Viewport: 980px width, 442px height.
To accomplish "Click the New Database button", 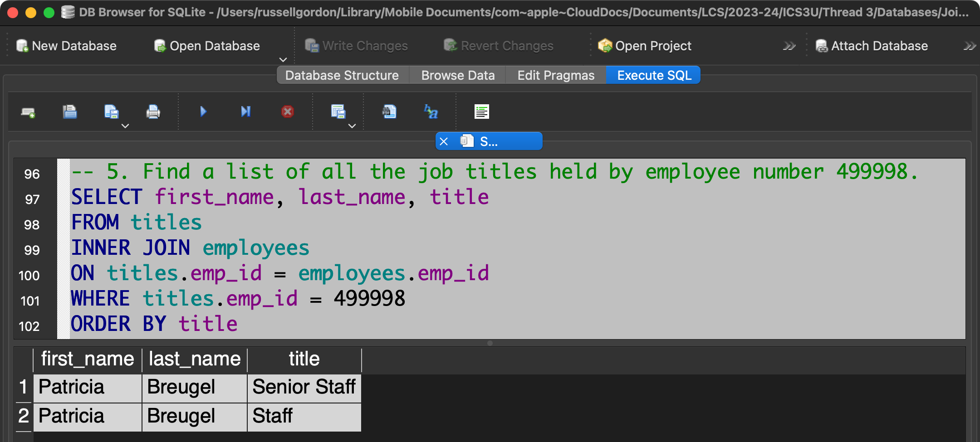I will [67, 46].
